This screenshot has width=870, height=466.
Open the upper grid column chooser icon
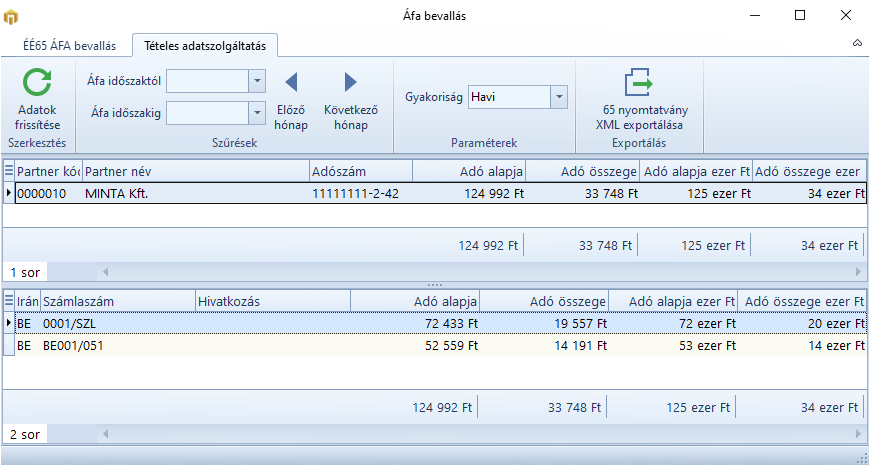[x=9, y=171]
